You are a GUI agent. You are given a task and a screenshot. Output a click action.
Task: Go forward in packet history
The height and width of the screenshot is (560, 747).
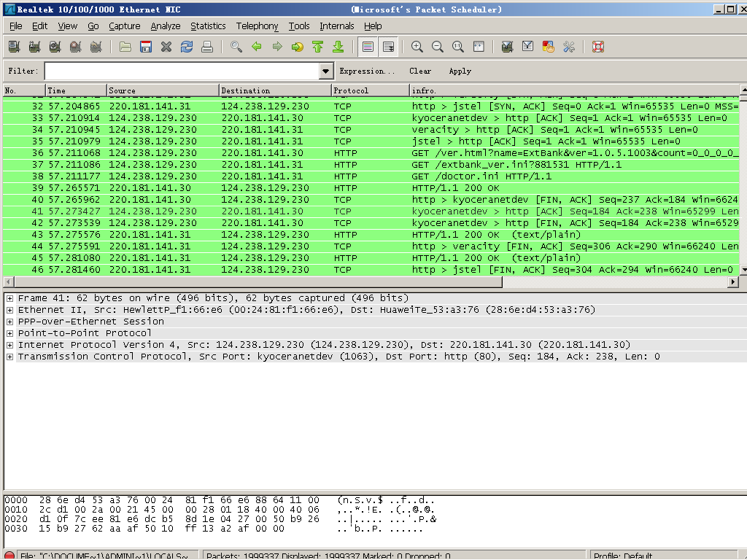coord(277,47)
